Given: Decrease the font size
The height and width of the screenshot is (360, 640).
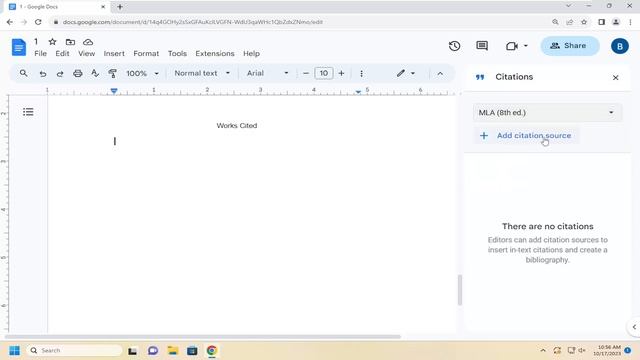Looking at the screenshot, I should pos(306,73).
